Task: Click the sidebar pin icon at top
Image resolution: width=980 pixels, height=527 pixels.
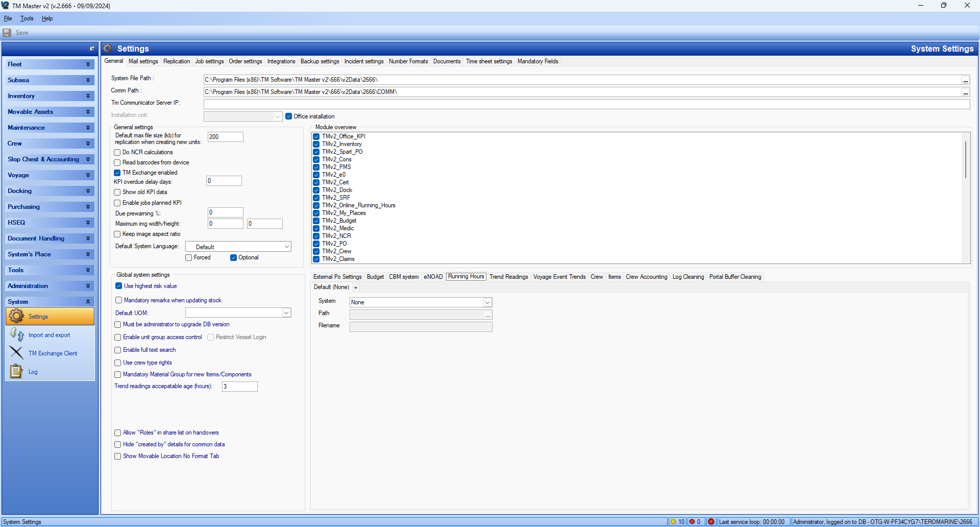Action: tap(92, 49)
